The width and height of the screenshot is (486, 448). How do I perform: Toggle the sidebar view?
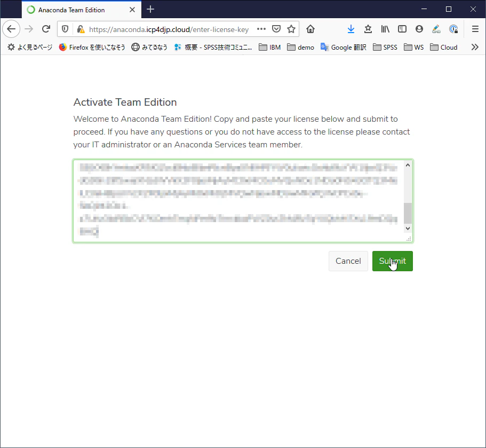[x=402, y=29]
